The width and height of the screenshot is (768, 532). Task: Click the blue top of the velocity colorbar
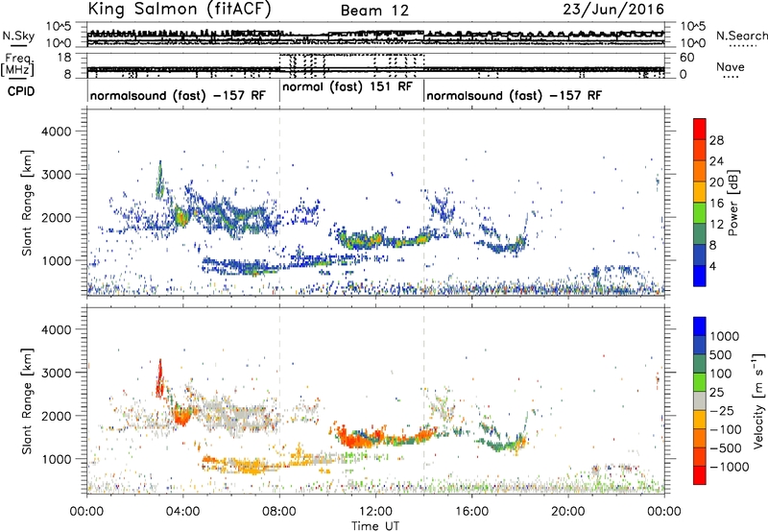coord(700,326)
